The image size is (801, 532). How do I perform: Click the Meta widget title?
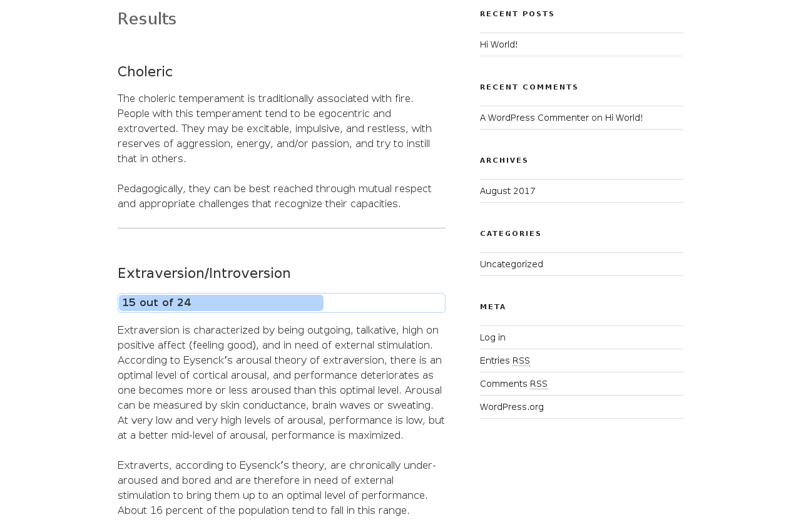point(493,307)
